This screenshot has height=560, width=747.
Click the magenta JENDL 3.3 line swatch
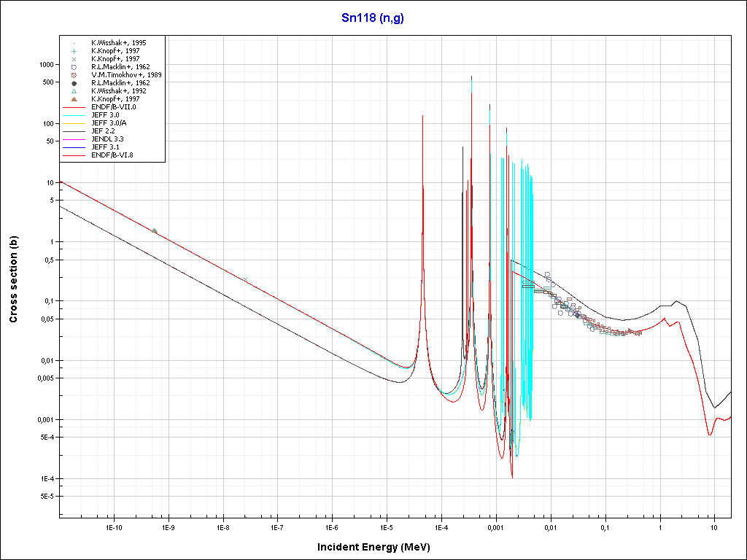click(74, 139)
